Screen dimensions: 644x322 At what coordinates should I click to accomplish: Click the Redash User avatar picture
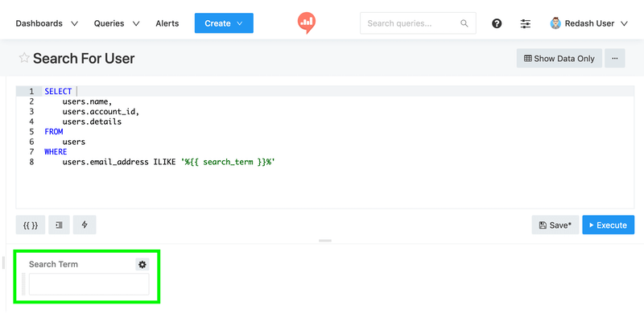tap(555, 23)
